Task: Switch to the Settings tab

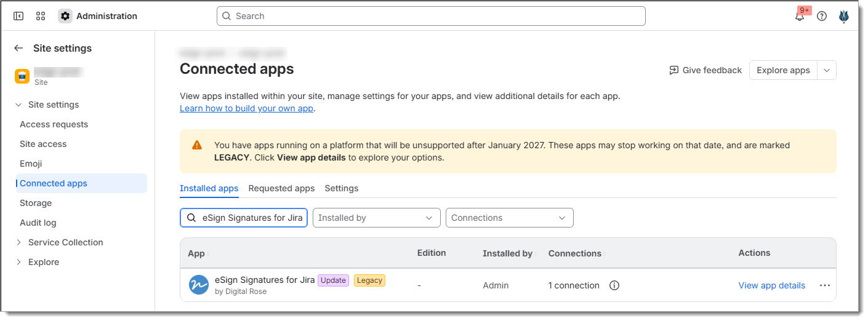Action: click(x=342, y=188)
